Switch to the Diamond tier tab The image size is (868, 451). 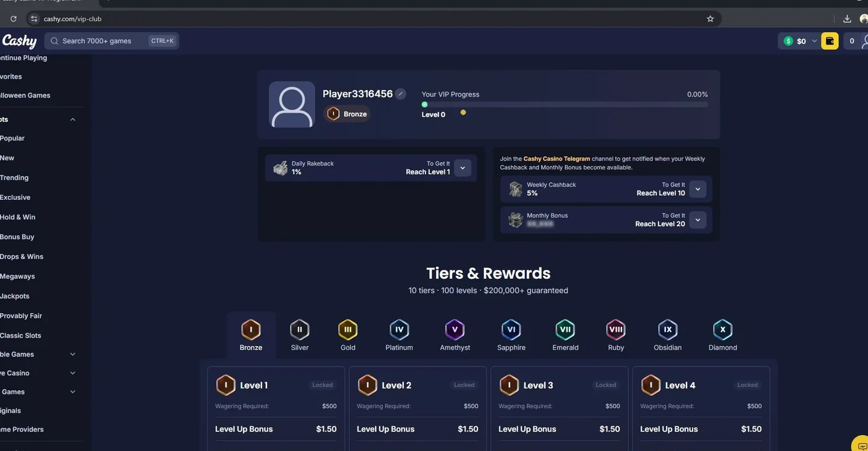pos(723,335)
